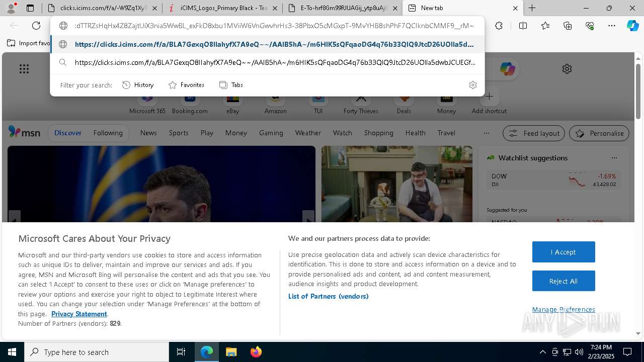Select the Following feed tab
Screen dimensions: 644x362
(108, 133)
